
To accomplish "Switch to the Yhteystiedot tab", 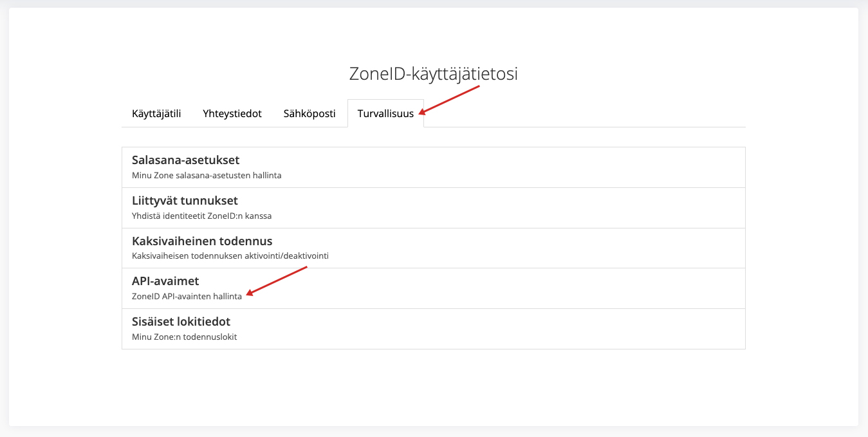I will (232, 113).
